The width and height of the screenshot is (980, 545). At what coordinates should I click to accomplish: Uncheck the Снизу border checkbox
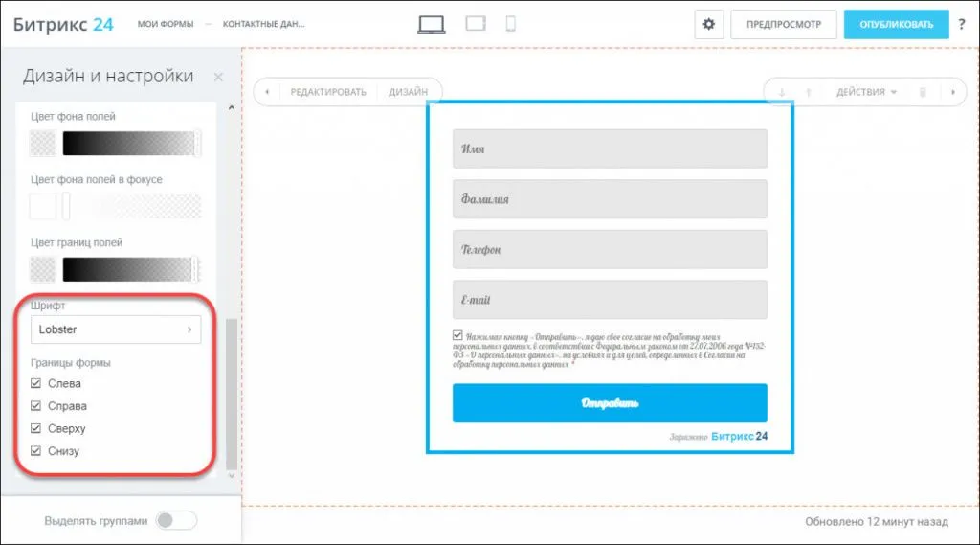(x=37, y=451)
